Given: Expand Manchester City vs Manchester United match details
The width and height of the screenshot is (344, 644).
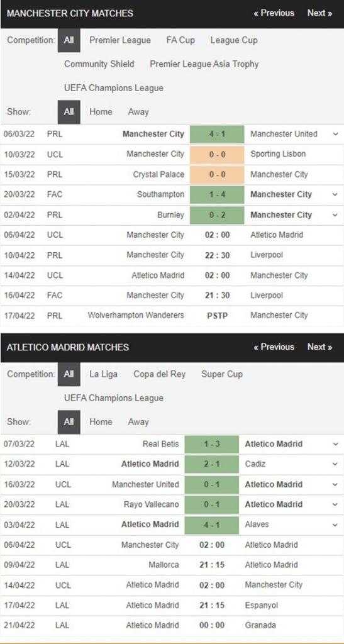Looking at the screenshot, I should 335,134.
